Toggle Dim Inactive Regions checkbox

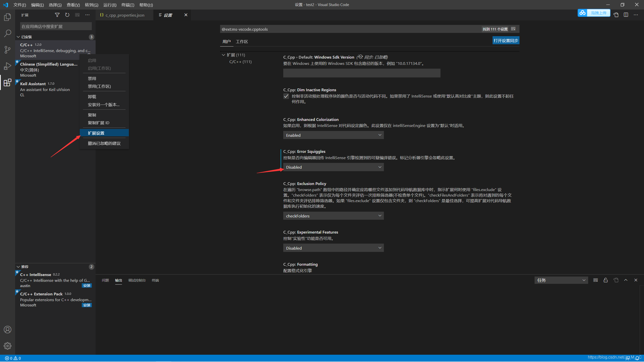pos(286,96)
